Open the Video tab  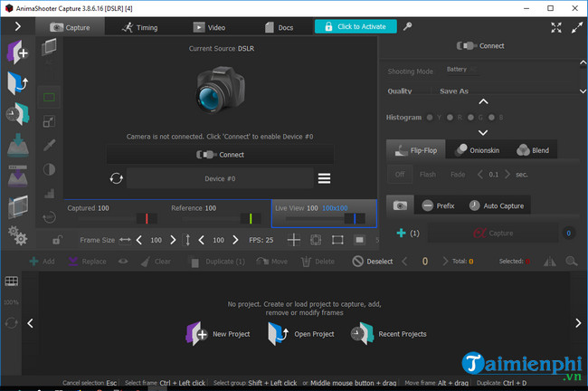click(209, 27)
